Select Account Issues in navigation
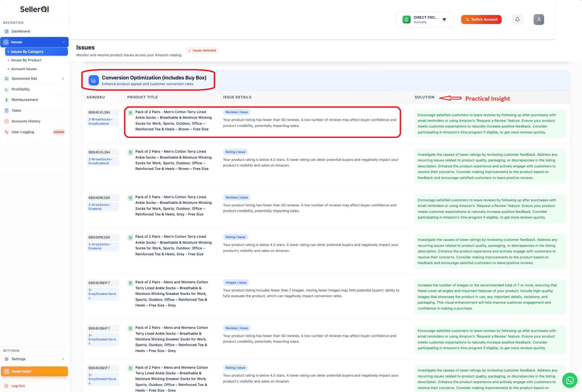This screenshot has height=392, width=582. coord(24,69)
